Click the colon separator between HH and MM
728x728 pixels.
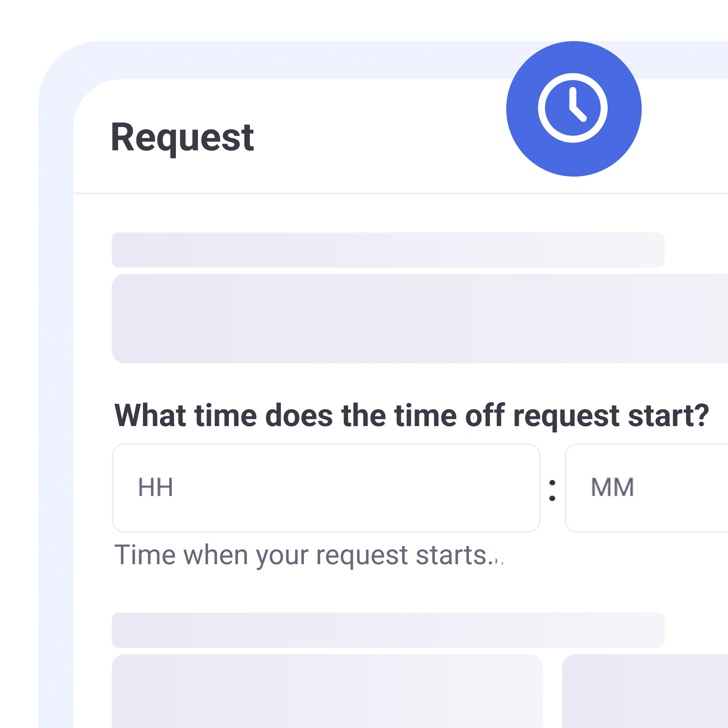[x=552, y=490]
